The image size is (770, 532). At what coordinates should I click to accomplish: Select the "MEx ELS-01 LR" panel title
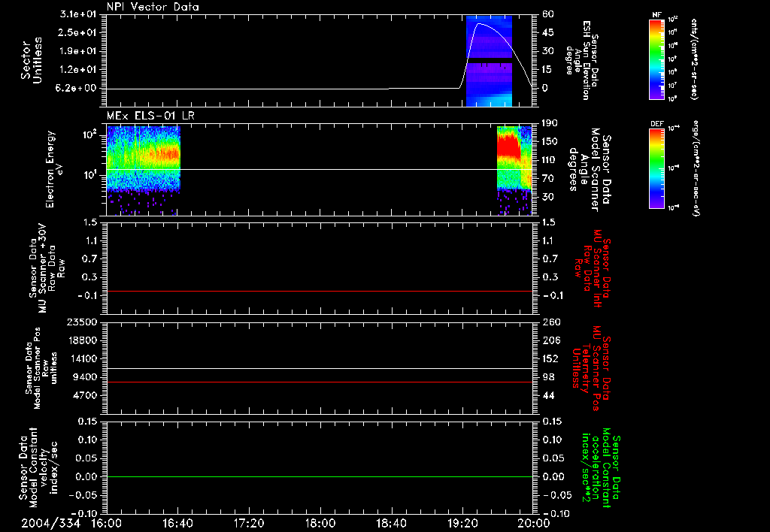(150, 116)
